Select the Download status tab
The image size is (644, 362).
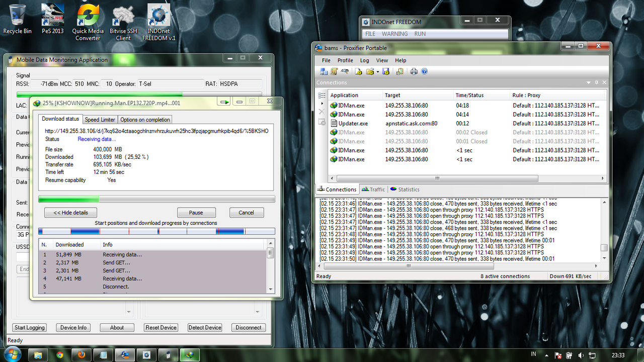click(60, 119)
